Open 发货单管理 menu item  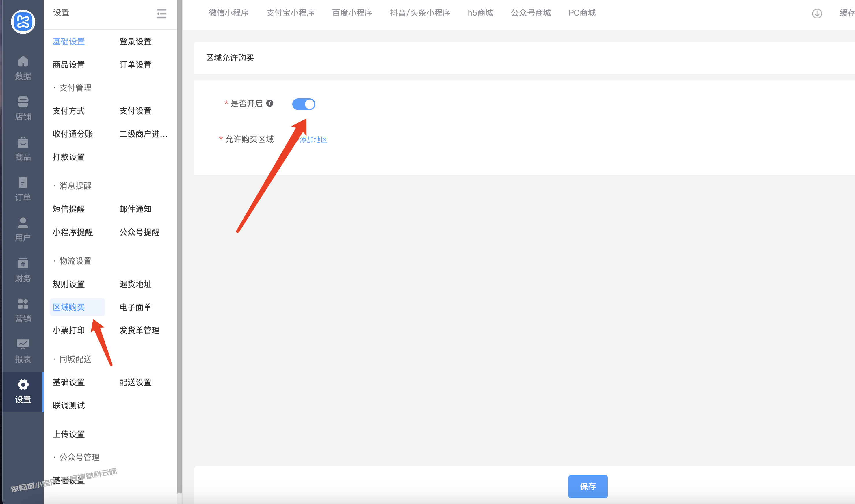pos(139,331)
